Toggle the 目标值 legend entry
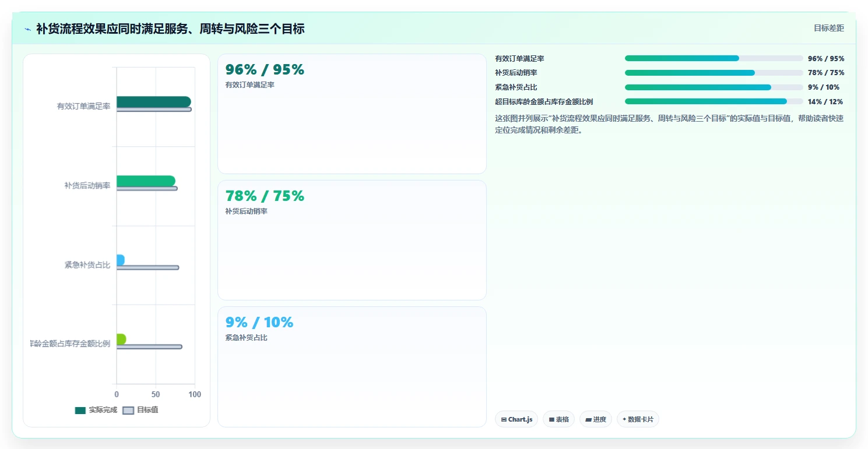The width and height of the screenshot is (868, 449). click(x=140, y=410)
